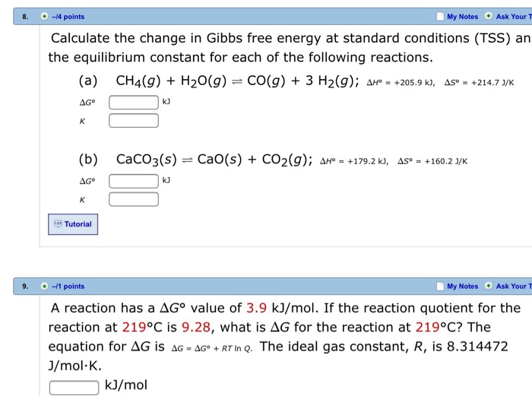Click the question 8 number in header

24,16
